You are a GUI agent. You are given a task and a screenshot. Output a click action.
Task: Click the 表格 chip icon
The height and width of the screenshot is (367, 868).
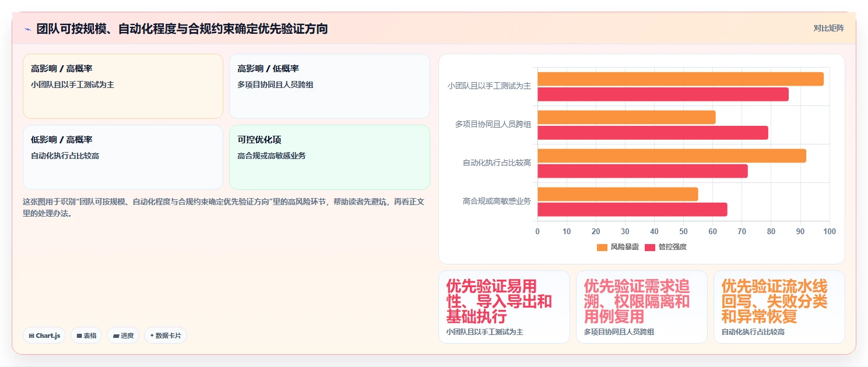(79, 336)
